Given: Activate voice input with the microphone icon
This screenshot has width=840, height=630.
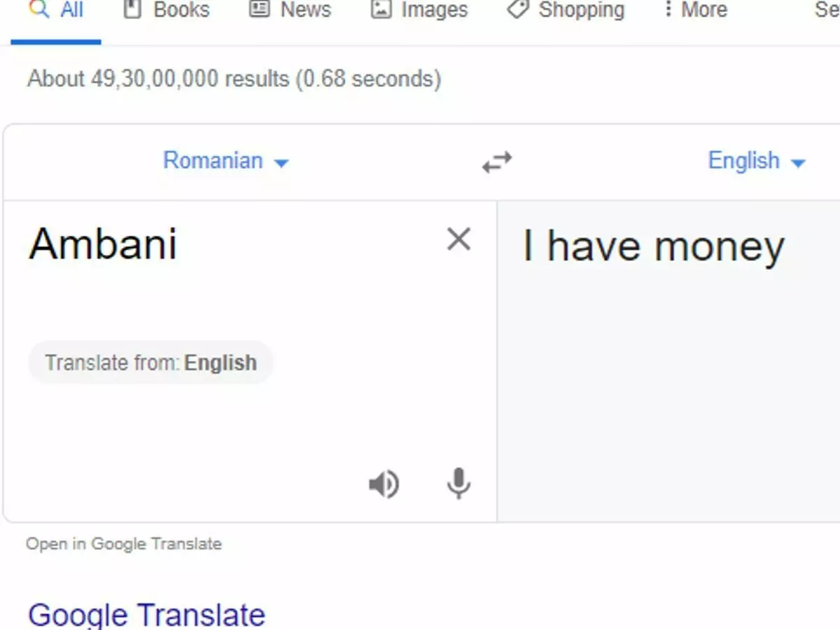Looking at the screenshot, I should coord(458,483).
